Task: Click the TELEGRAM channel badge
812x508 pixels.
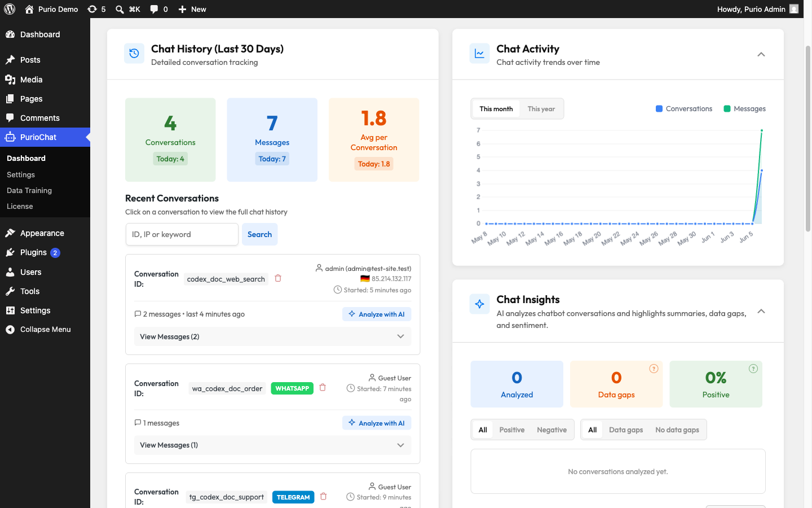Action: (293, 497)
